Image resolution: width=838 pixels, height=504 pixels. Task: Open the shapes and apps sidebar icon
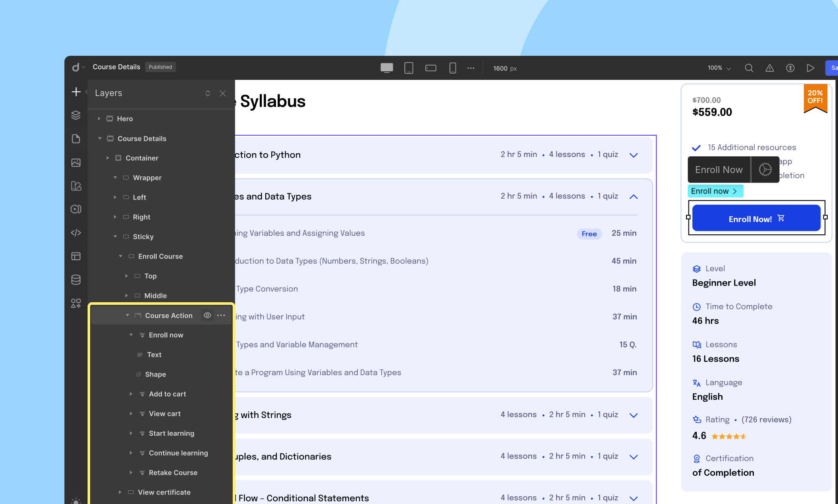click(x=76, y=304)
